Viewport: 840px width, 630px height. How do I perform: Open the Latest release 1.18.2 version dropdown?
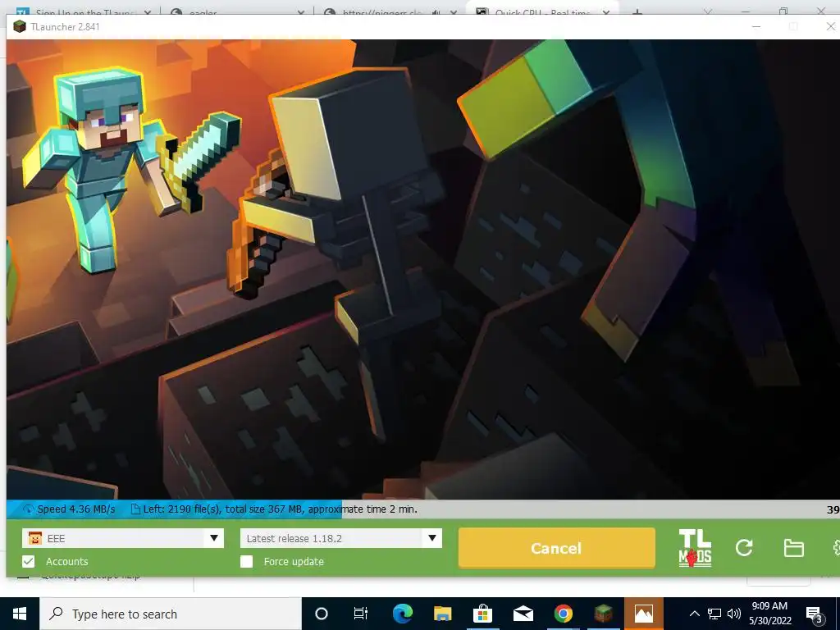[x=431, y=538]
